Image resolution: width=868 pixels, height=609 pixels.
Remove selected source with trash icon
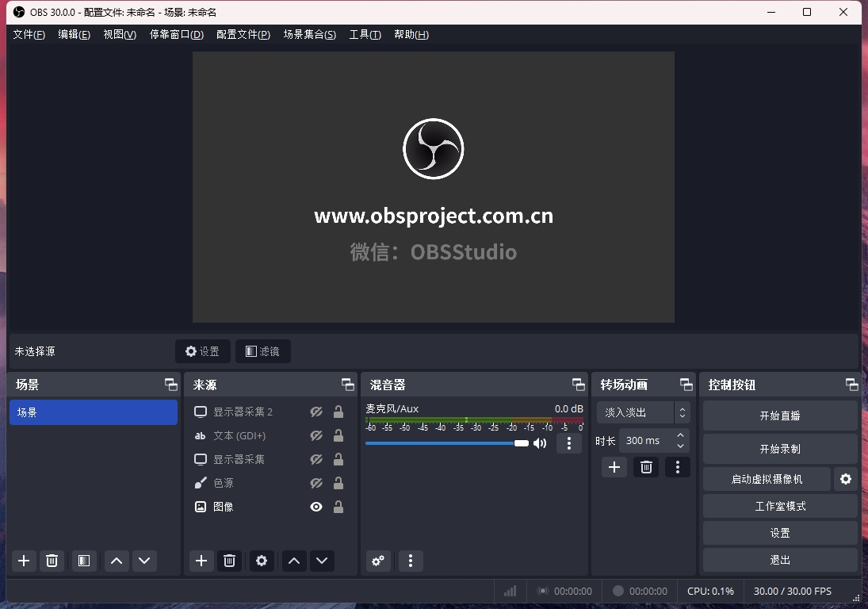coord(229,561)
